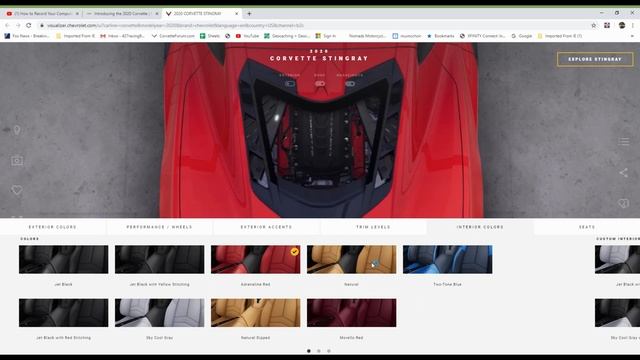
Task: Go to second carousel page dot
Action: 319,351
